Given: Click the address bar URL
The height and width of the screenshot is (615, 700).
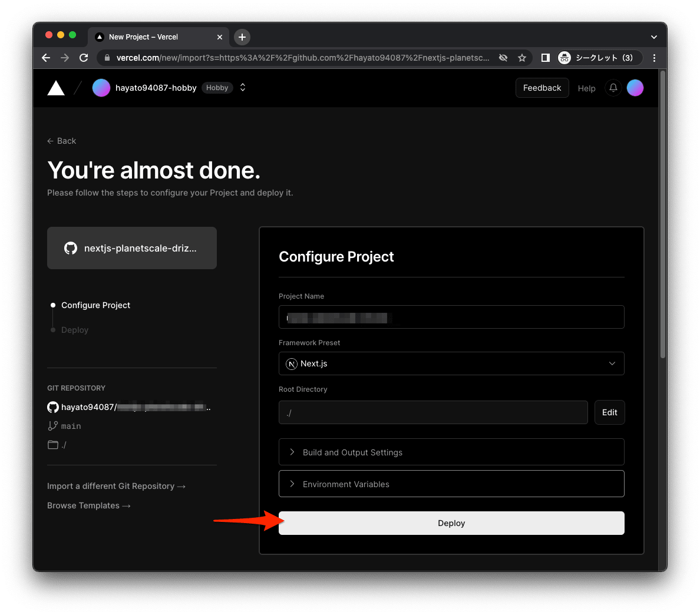Looking at the screenshot, I should [x=303, y=58].
